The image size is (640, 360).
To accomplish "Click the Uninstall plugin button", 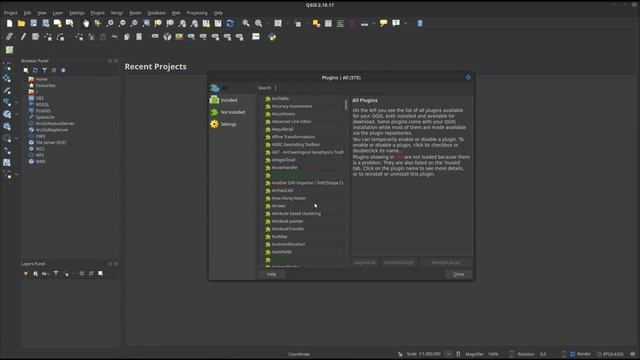I will [399, 262].
